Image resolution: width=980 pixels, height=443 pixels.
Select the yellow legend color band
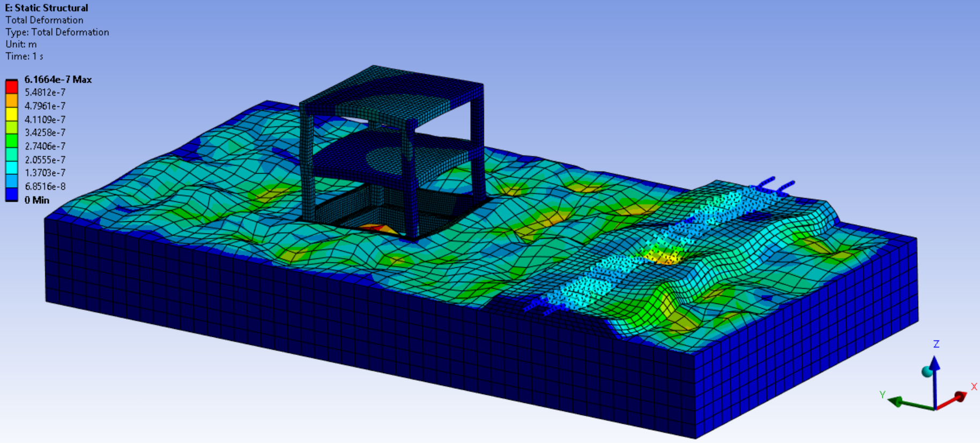coord(12,114)
